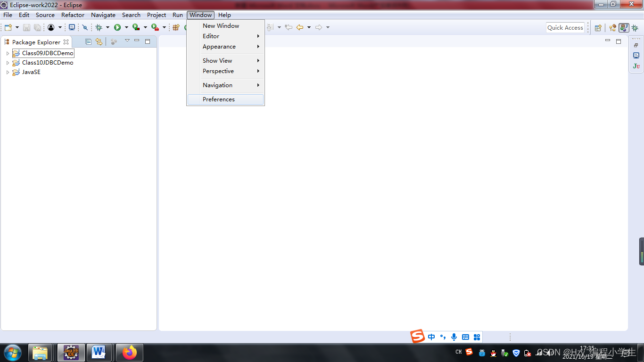This screenshot has height=362, width=644.
Task: Show the Console view from trim bar
Action: (x=636, y=56)
